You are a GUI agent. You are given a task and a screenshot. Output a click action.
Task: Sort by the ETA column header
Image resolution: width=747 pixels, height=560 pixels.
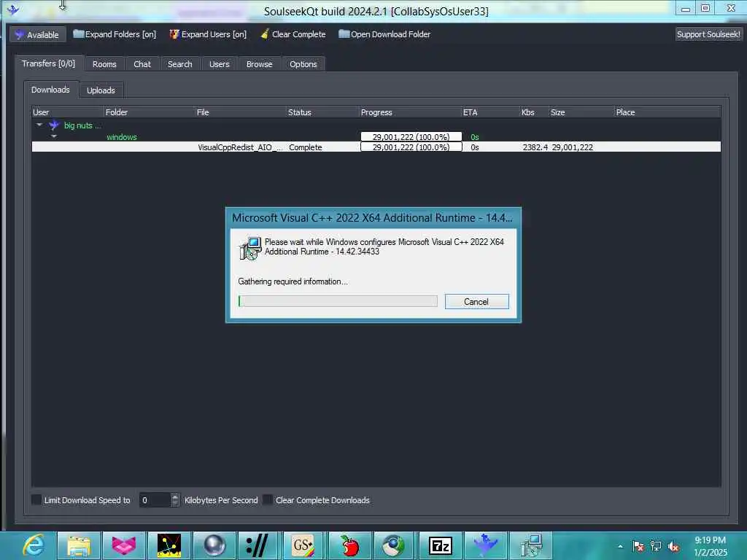(x=490, y=112)
